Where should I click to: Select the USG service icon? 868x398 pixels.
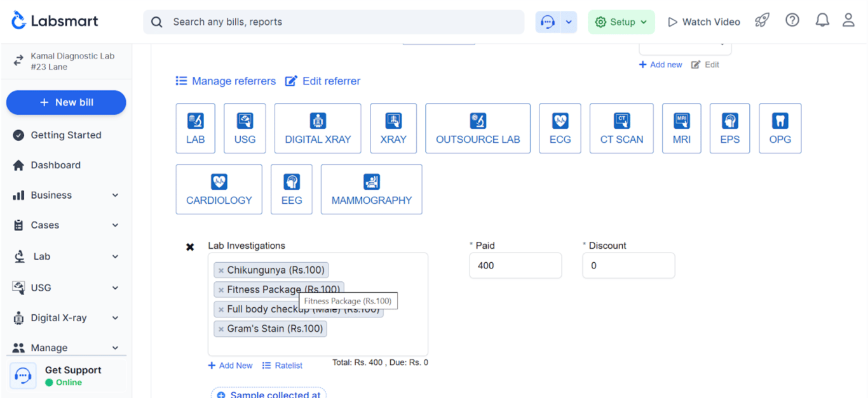tap(245, 128)
